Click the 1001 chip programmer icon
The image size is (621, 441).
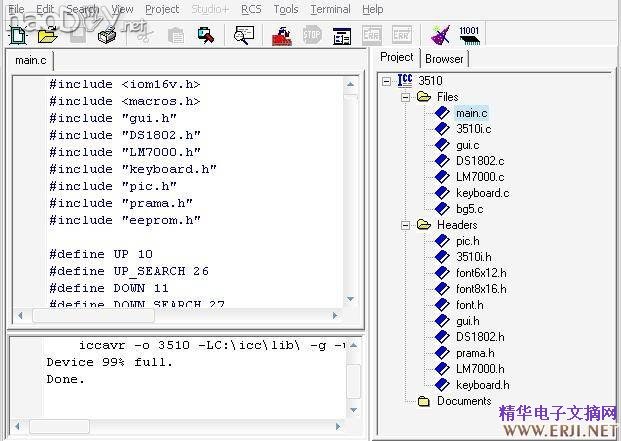[x=469, y=35]
